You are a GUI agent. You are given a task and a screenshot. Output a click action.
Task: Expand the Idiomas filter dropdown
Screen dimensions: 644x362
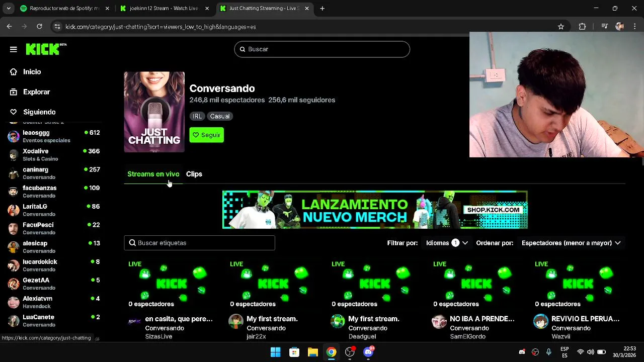[x=447, y=243]
